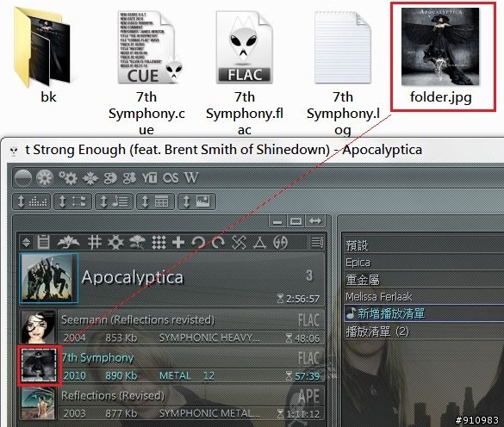Click the APE format label on Reflections row
Image resolution: width=504 pixels, height=427 pixels.
308,397
